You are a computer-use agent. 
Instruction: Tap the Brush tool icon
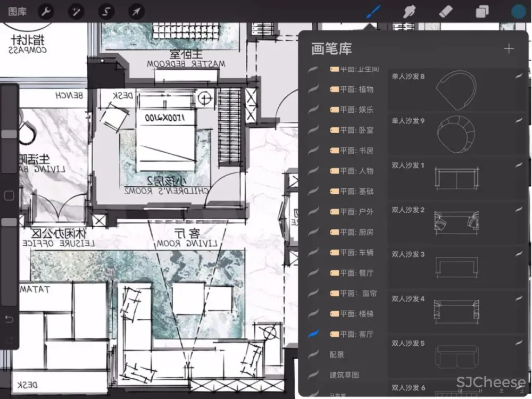(x=375, y=12)
